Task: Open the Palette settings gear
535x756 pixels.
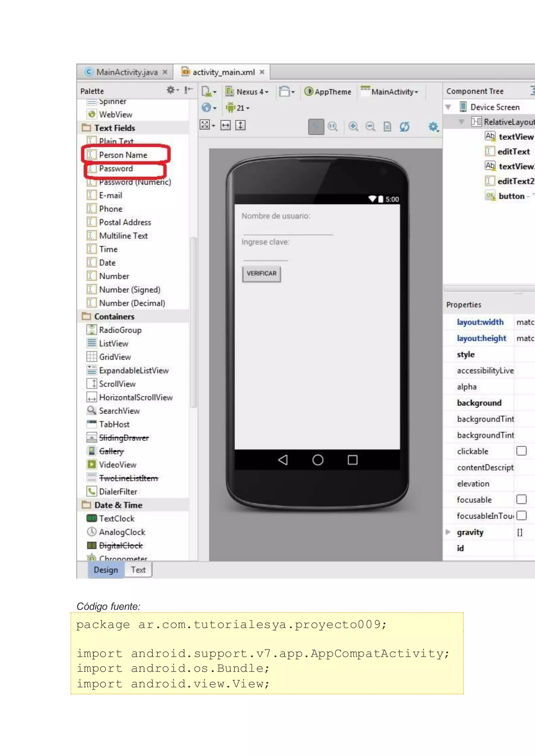Action: pos(172,90)
